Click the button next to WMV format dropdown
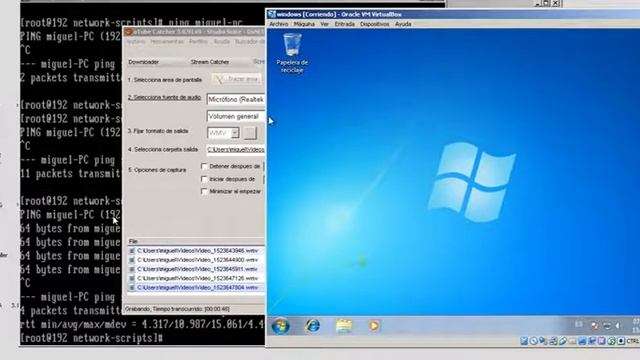Image resolution: width=640 pixels, height=360 pixels. [x=250, y=133]
